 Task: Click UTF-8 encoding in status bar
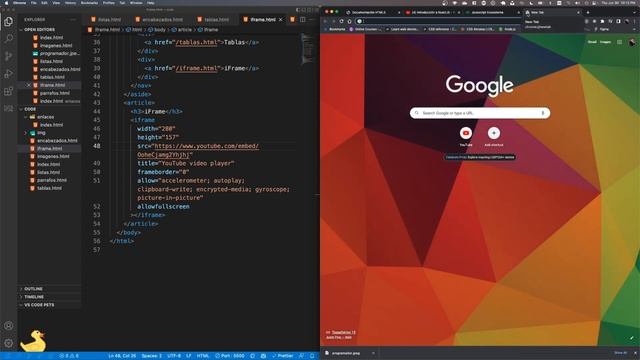174,356
